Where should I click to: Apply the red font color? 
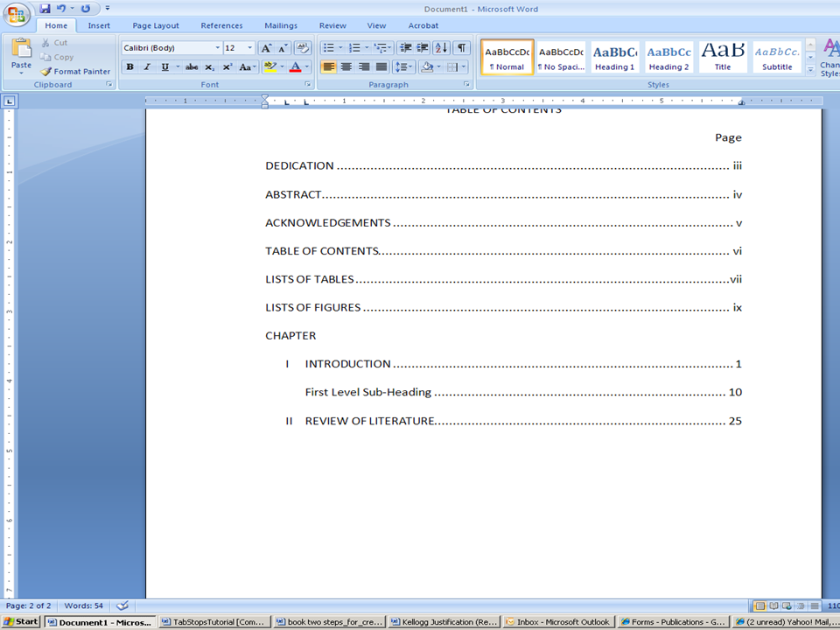(x=295, y=67)
